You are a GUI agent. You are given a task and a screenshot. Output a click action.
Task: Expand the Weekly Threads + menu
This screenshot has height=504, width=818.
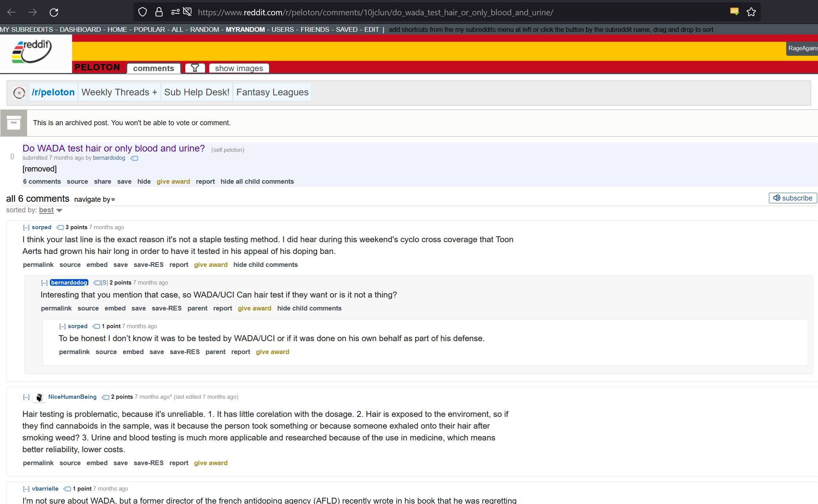tap(119, 92)
